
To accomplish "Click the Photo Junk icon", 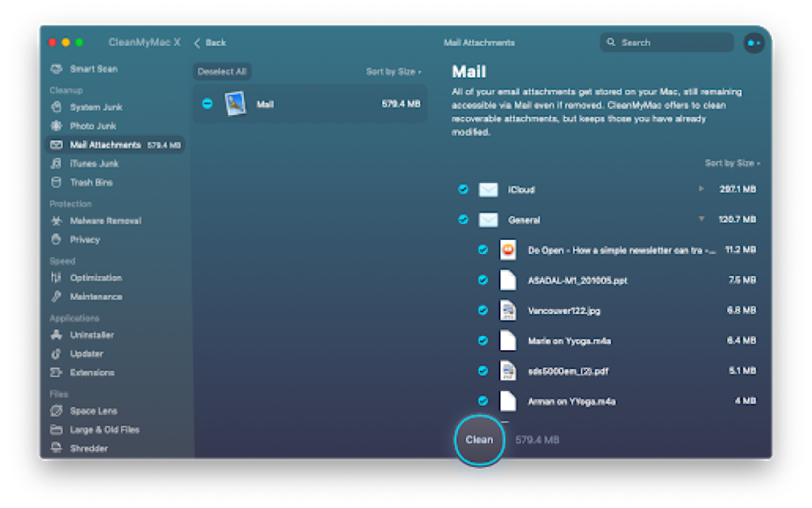I will click(57, 126).
